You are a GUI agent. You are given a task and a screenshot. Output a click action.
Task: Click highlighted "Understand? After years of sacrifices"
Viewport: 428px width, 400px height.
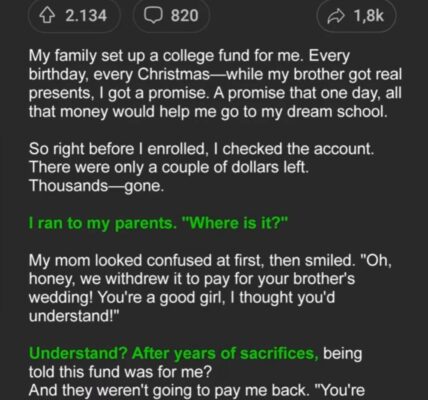(x=174, y=354)
